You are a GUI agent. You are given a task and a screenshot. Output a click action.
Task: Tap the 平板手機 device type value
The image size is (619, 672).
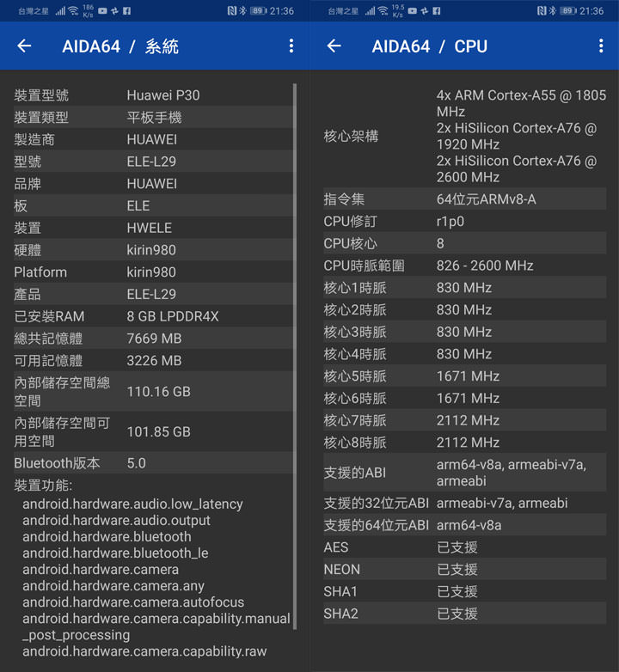pyautogui.click(x=155, y=117)
